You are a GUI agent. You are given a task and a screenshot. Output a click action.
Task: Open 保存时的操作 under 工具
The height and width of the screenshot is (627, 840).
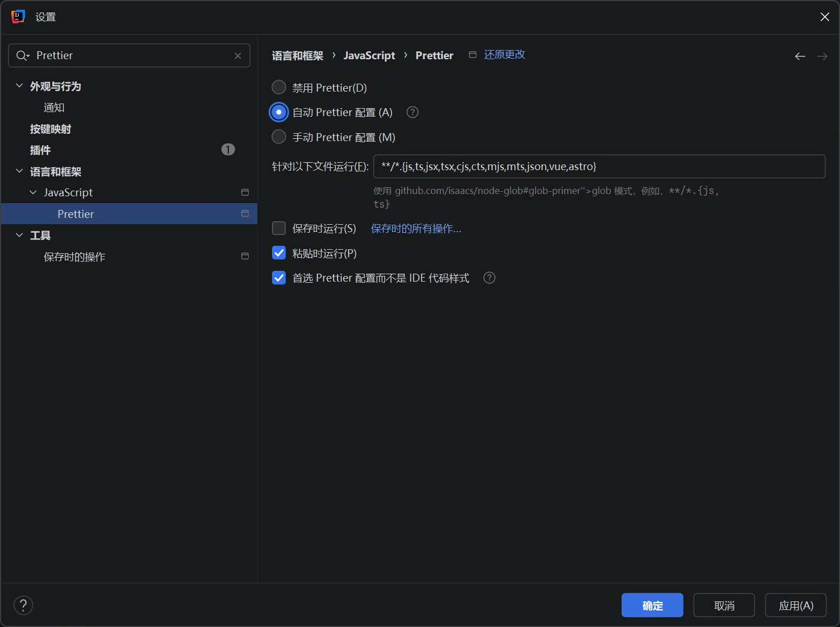coord(75,257)
